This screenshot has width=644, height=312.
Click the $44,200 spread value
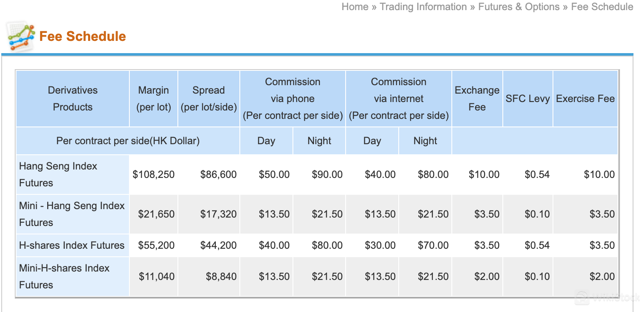(x=218, y=245)
